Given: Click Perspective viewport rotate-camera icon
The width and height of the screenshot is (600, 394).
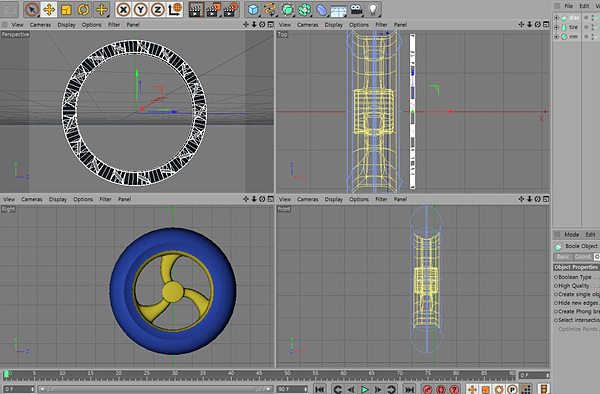Looking at the screenshot, I should coord(262,24).
